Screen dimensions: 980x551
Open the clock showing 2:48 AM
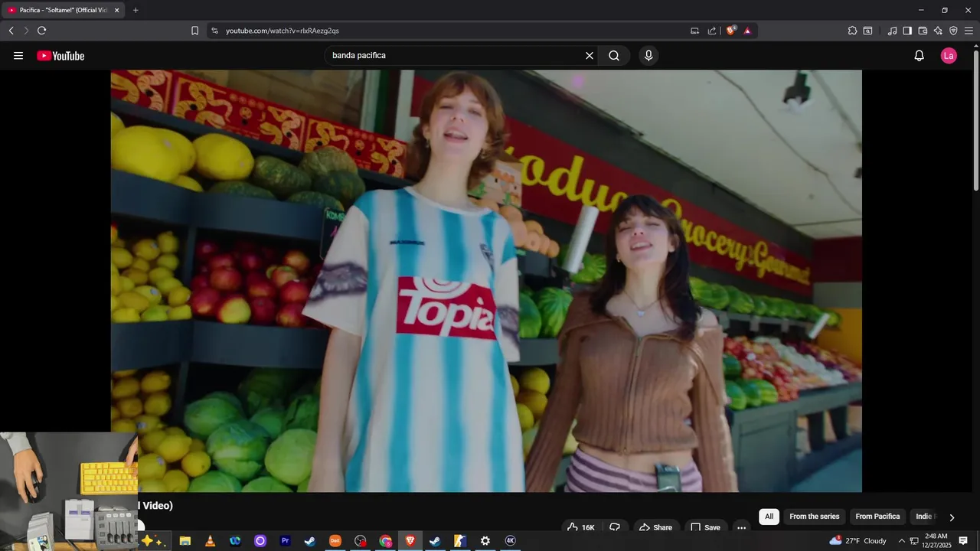[x=936, y=541]
